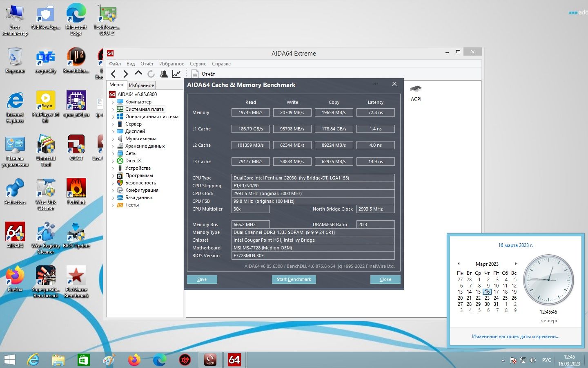The image size is (588, 368).
Task: Go to next month in calendar
Action: click(x=516, y=264)
